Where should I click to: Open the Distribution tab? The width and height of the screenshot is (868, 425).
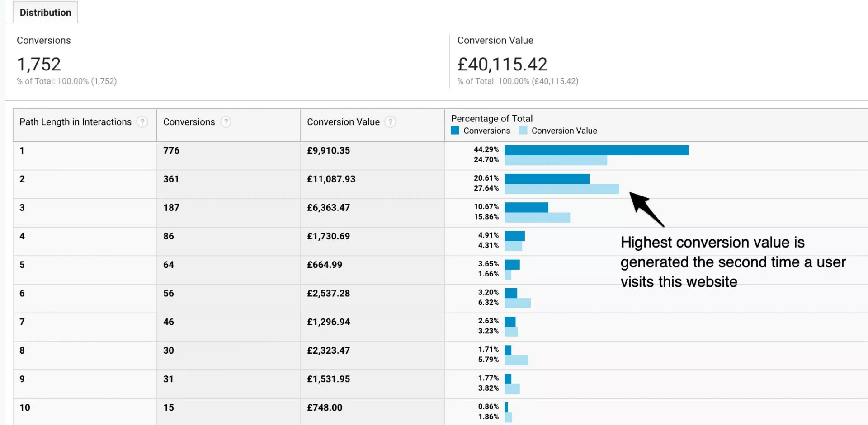tap(45, 13)
